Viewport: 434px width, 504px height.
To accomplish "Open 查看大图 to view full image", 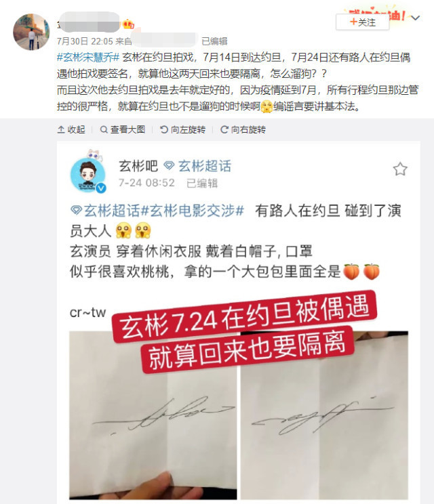I will click(123, 129).
